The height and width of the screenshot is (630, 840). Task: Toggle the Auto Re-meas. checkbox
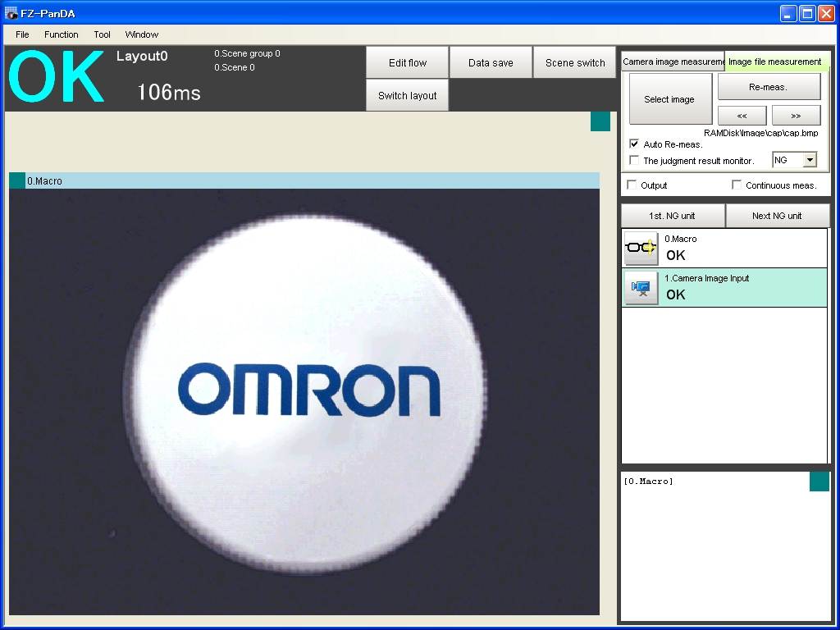tap(634, 144)
